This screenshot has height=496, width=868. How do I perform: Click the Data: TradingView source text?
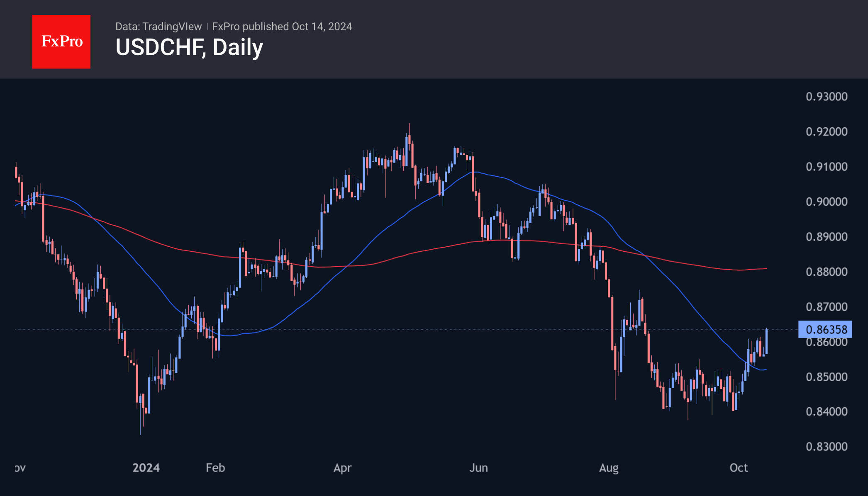pos(158,27)
